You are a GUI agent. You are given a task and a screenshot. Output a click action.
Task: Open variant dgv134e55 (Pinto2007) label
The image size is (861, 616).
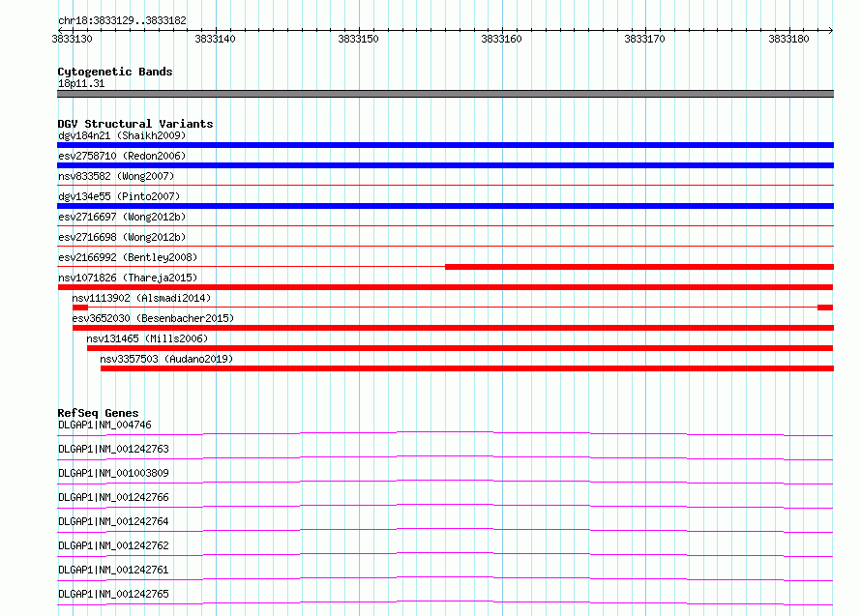(x=119, y=196)
